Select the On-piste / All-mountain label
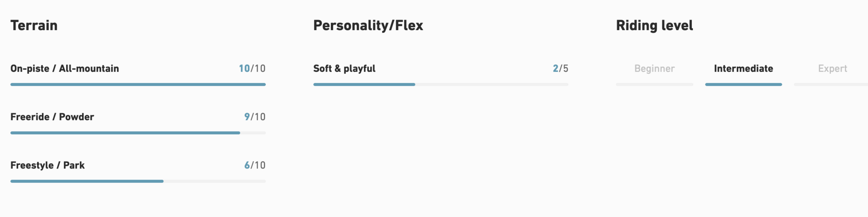Viewport: 868px width, 217px height. click(x=64, y=68)
